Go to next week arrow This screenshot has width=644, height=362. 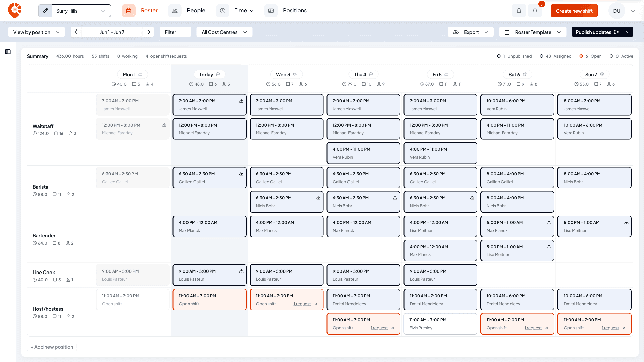click(x=149, y=32)
